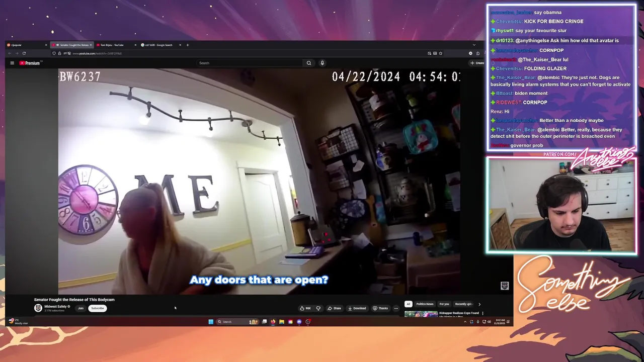Viewport: 644px width, 362px height.
Task: Reload the page with browser refresh icon
Action: [24, 53]
